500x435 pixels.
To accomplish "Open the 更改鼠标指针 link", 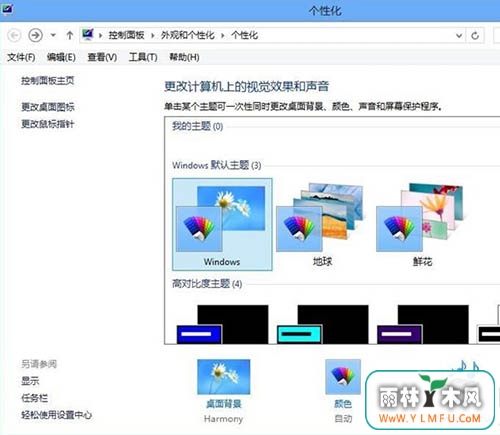I will [x=48, y=124].
